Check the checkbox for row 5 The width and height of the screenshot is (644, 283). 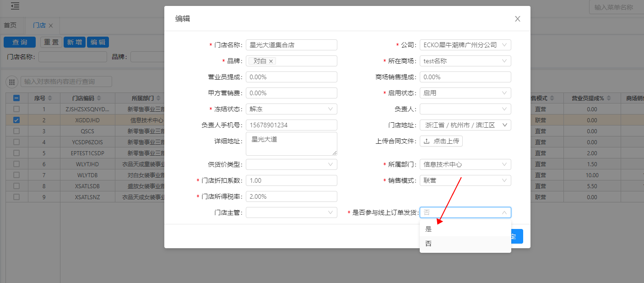pyautogui.click(x=16, y=153)
